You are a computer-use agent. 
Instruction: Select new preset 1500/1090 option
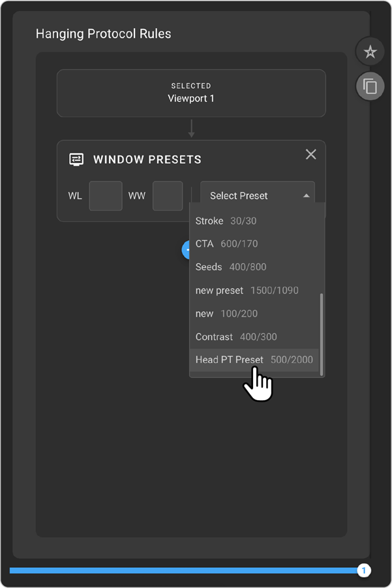pyautogui.click(x=247, y=290)
